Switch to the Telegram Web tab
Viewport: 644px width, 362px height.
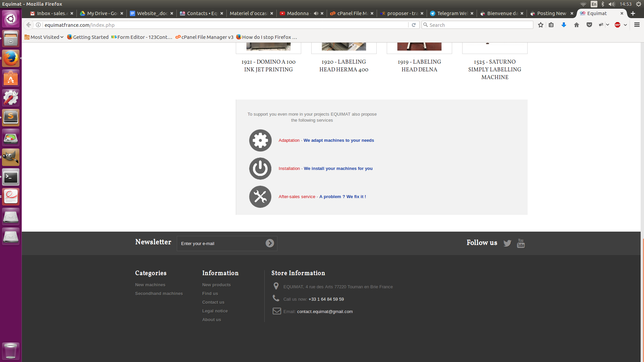451,13
